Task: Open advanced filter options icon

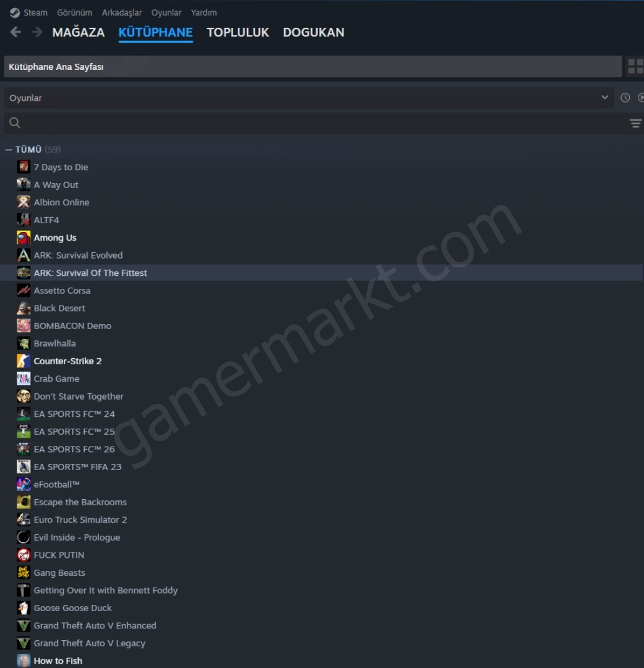Action: (x=635, y=124)
